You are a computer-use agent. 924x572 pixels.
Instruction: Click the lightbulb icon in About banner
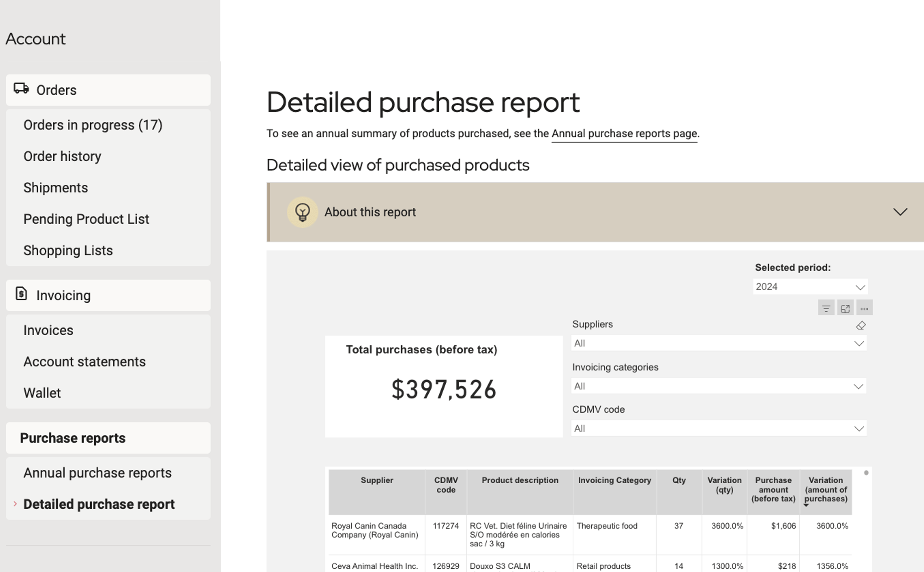click(302, 212)
